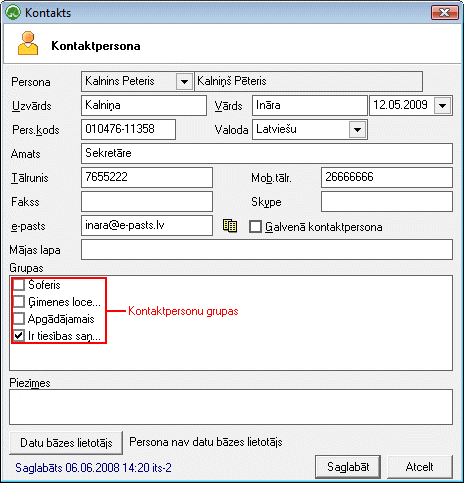Uncheck the Ir tiesības group checkbox
Image resolution: width=464 pixels, height=483 pixels.
pos(19,335)
